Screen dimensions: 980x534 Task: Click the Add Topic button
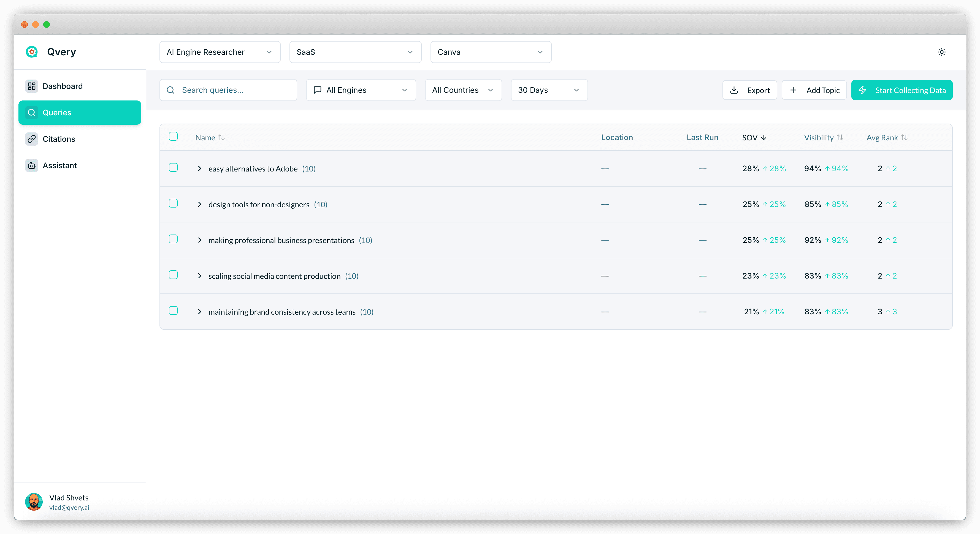(814, 90)
